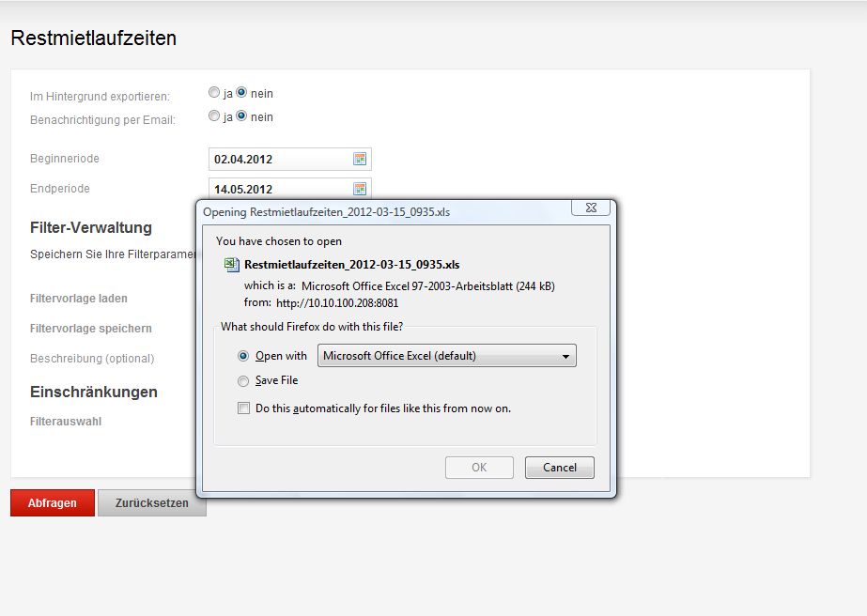This screenshot has width=867, height=616.
Task: Click the 'Filterauswahl' label
Action: pyautogui.click(x=66, y=422)
